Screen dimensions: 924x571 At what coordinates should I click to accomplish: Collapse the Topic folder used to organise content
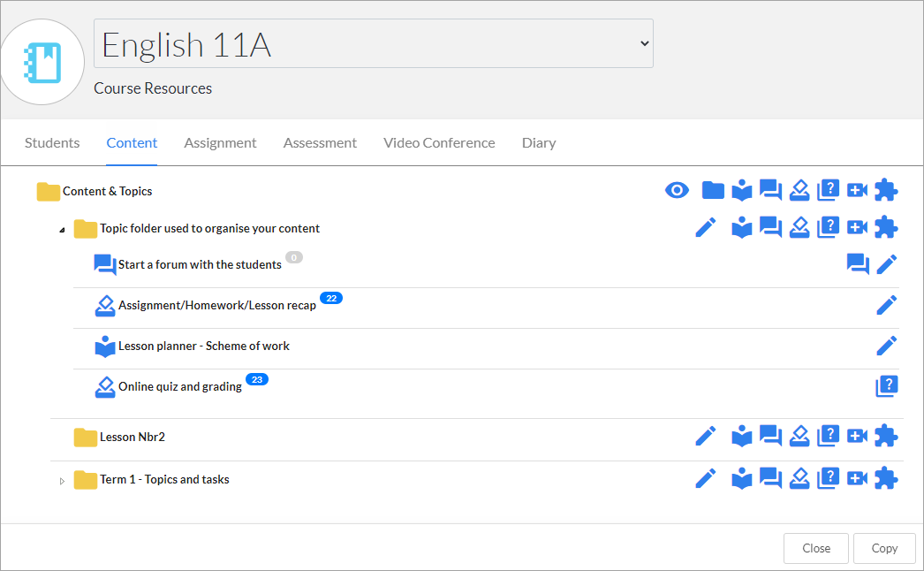[62, 230]
